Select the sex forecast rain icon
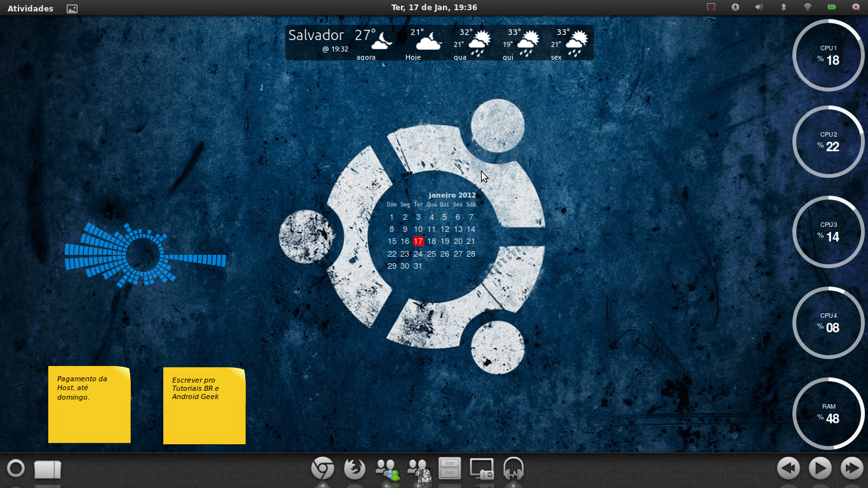868x488 pixels. [577, 43]
